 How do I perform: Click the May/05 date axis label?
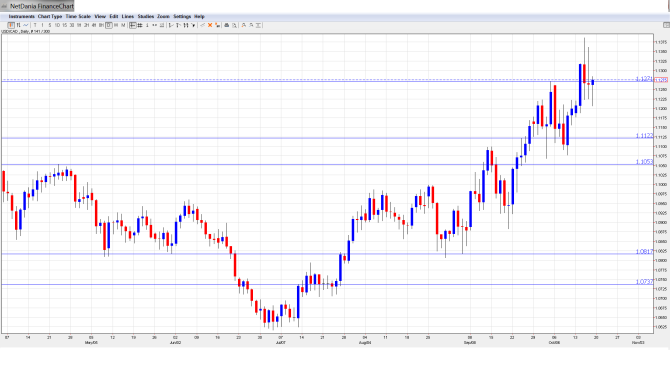[x=91, y=343]
